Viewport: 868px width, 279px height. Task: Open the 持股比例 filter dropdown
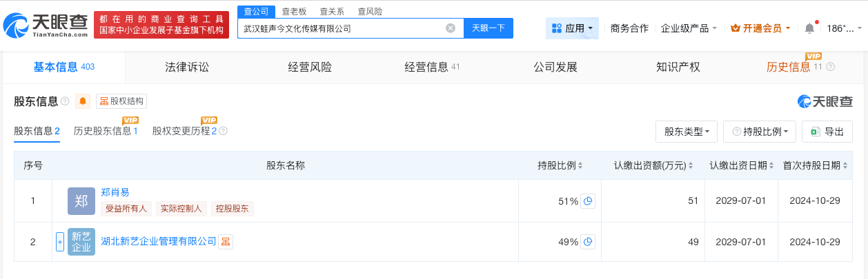[760, 132]
